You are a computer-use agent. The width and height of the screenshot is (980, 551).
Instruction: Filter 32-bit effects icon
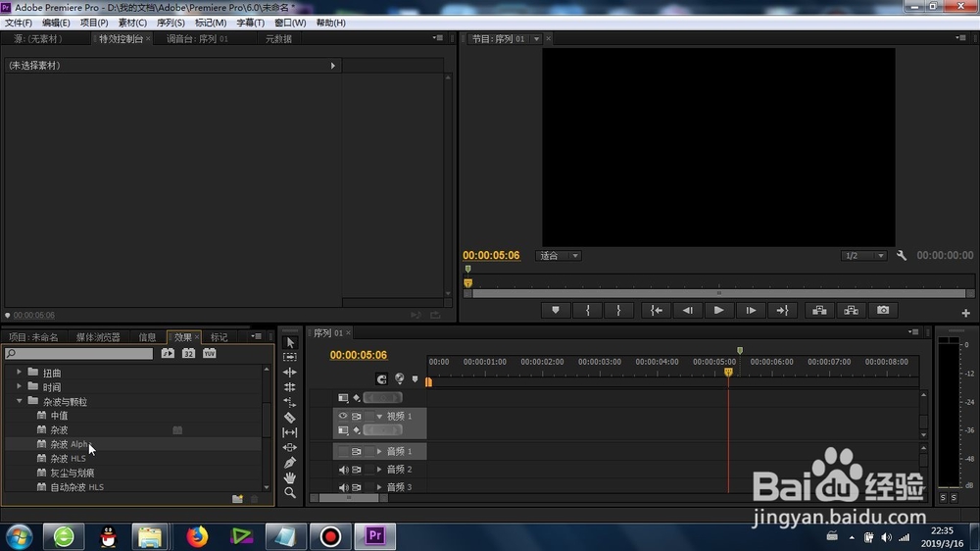pyautogui.click(x=188, y=353)
